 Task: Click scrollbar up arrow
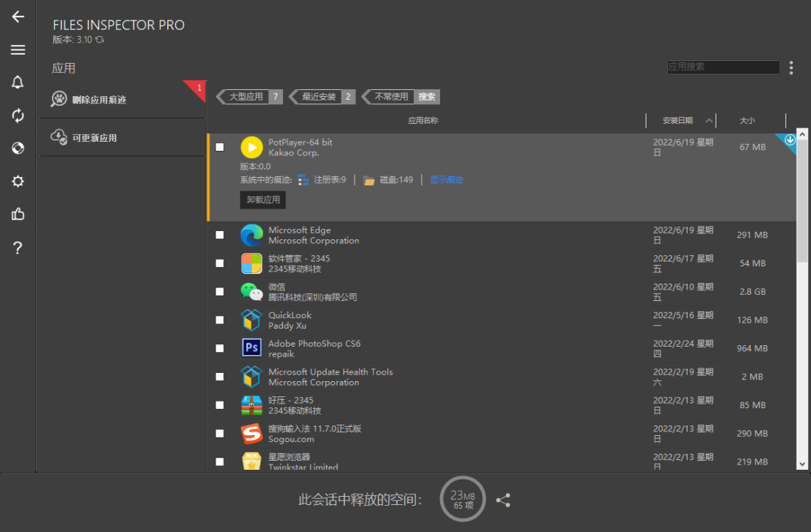click(802, 134)
